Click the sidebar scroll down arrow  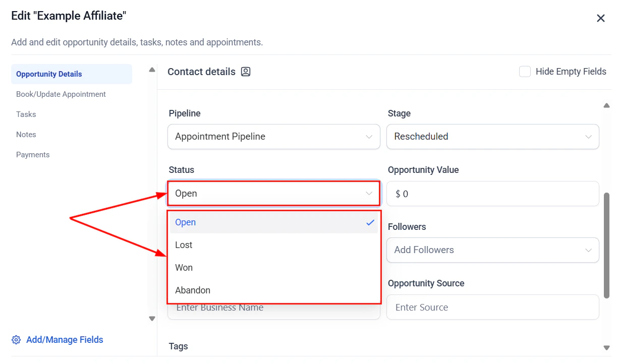point(152,319)
